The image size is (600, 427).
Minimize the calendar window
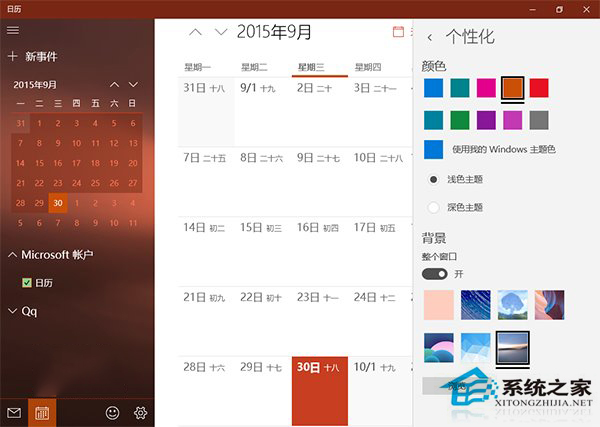[532, 9]
